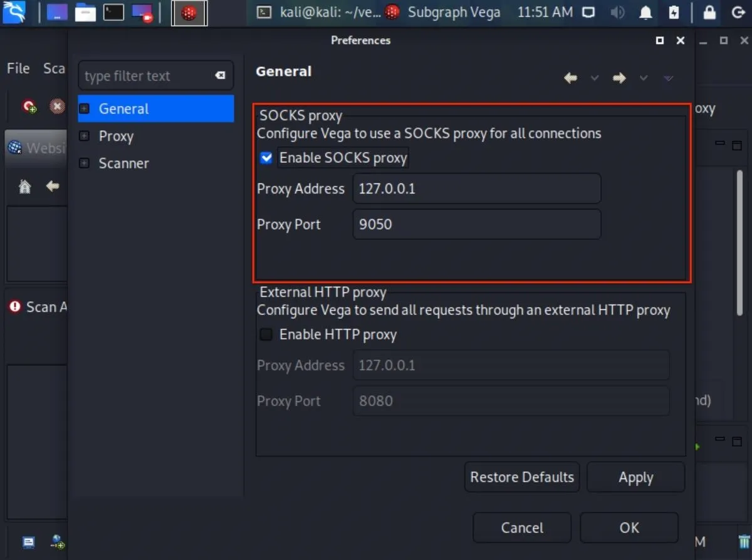This screenshot has width=752, height=560.
Task: Click the home icon in Website View
Action: point(25,186)
